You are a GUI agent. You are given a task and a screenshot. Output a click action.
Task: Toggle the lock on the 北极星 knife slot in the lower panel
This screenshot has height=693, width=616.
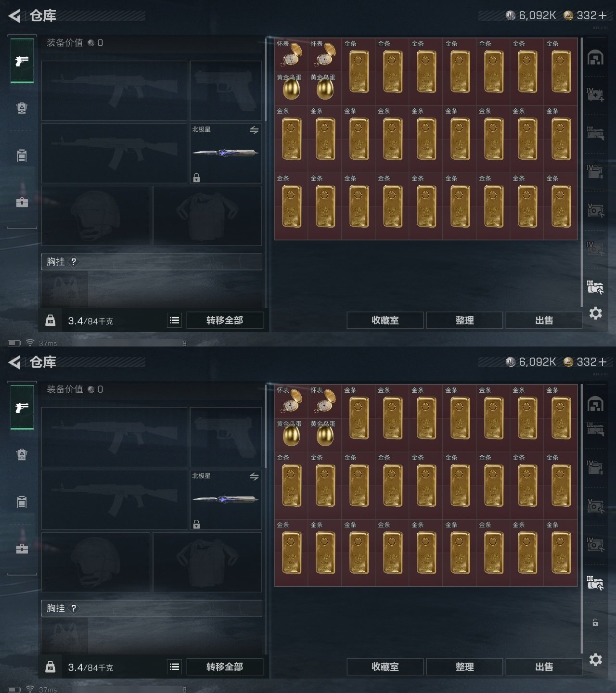point(196,525)
